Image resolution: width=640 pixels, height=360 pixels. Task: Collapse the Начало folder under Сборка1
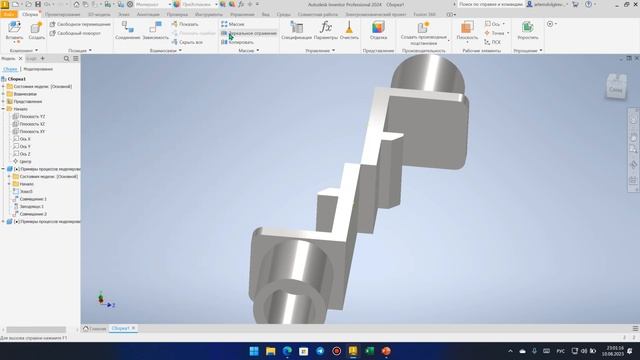(x=3, y=109)
